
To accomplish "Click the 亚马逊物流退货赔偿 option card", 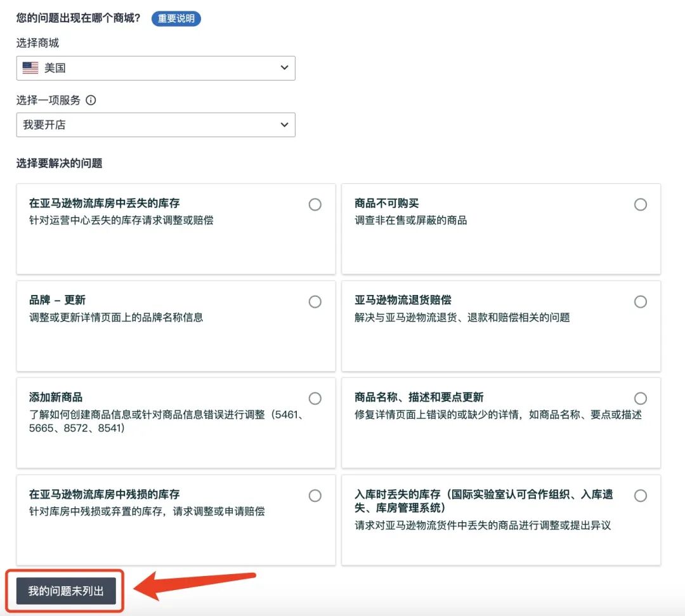I will click(501, 326).
